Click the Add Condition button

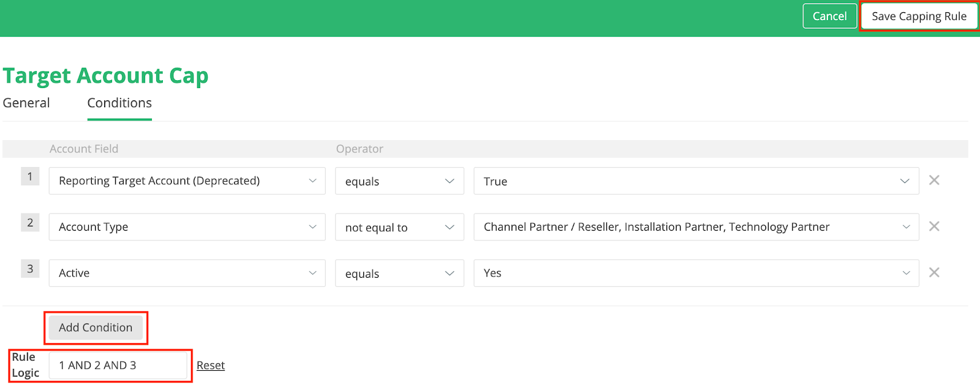pos(96,328)
